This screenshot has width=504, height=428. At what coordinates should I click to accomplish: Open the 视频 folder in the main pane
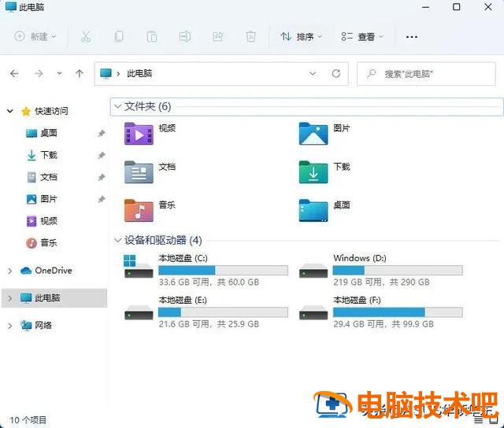139,134
